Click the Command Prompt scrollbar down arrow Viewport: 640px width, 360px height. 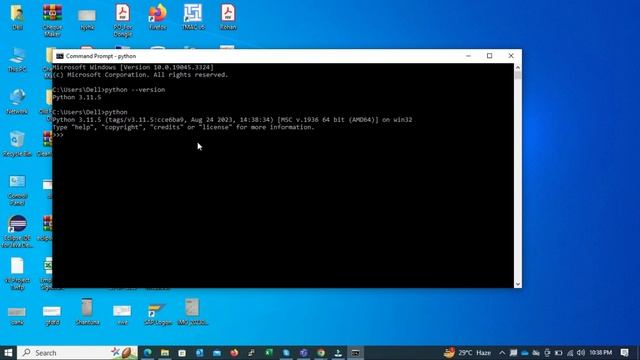518,284
